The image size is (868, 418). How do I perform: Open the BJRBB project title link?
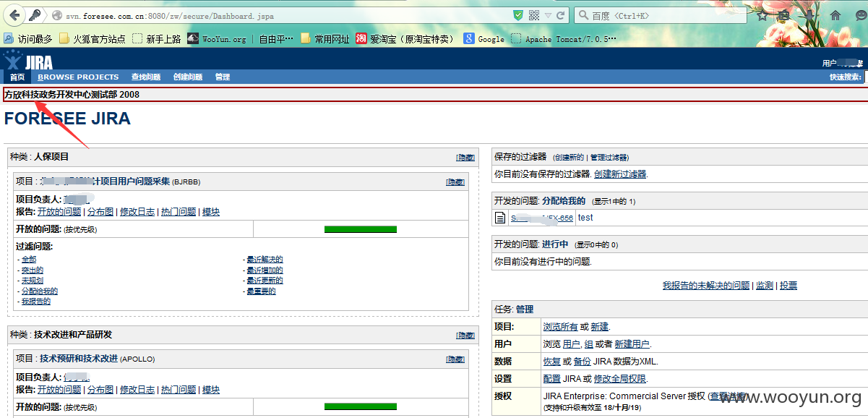[x=104, y=181]
